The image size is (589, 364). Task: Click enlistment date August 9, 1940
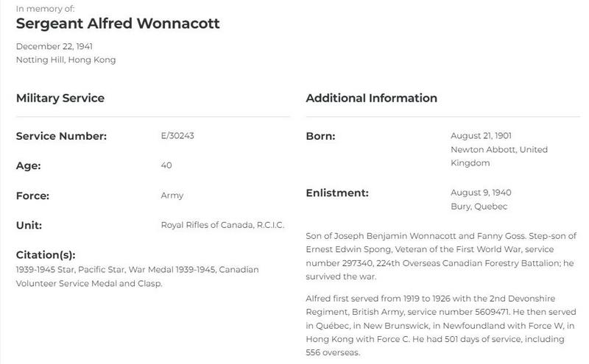[x=481, y=193]
